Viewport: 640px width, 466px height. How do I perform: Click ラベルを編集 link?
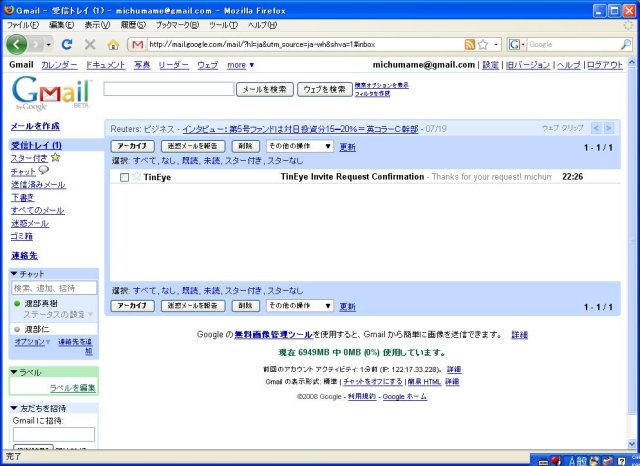pyautogui.click(x=72, y=388)
